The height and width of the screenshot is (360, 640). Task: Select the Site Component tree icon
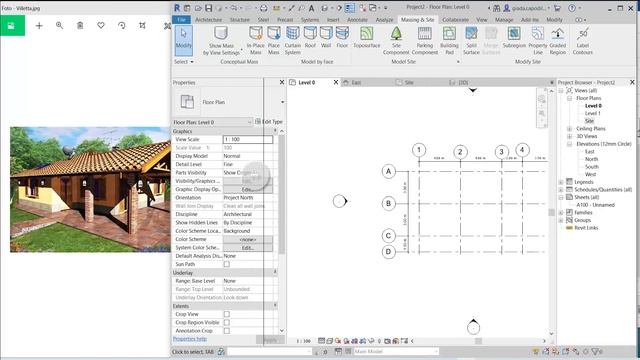tap(396, 33)
